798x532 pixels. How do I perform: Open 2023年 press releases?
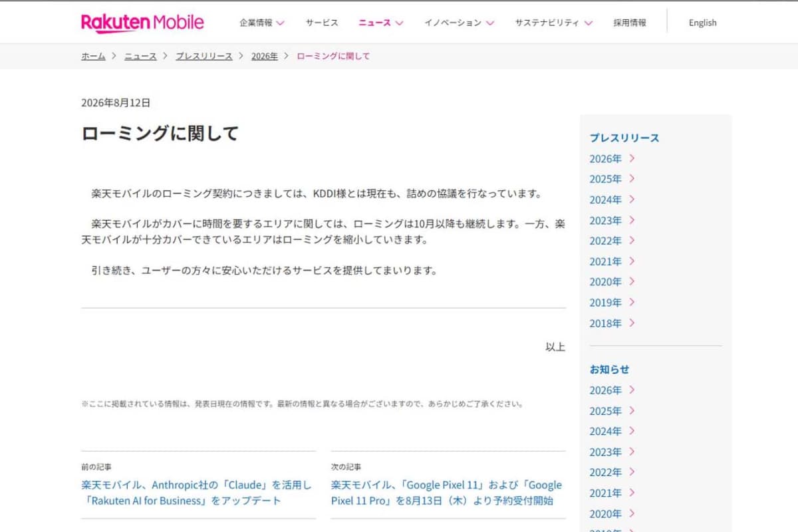point(612,221)
